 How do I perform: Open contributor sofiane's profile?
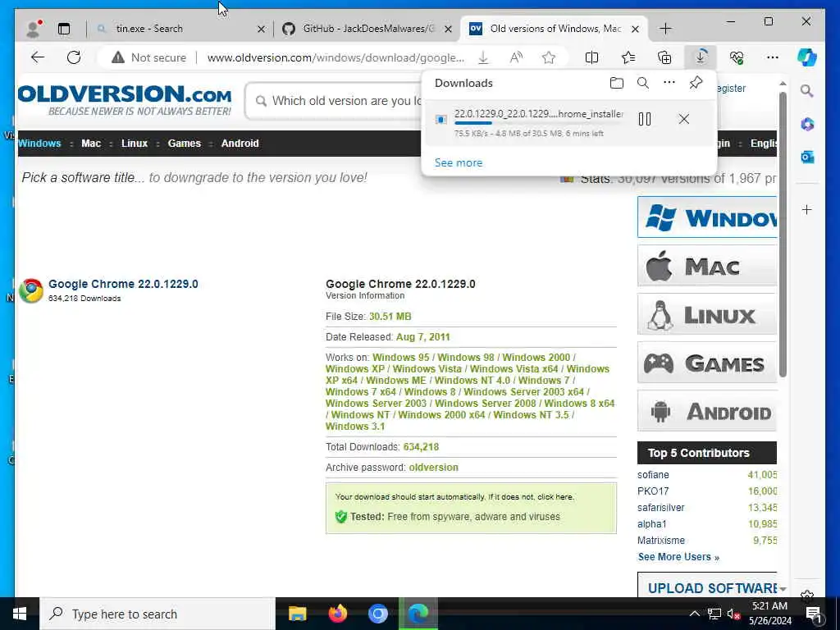(x=653, y=475)
